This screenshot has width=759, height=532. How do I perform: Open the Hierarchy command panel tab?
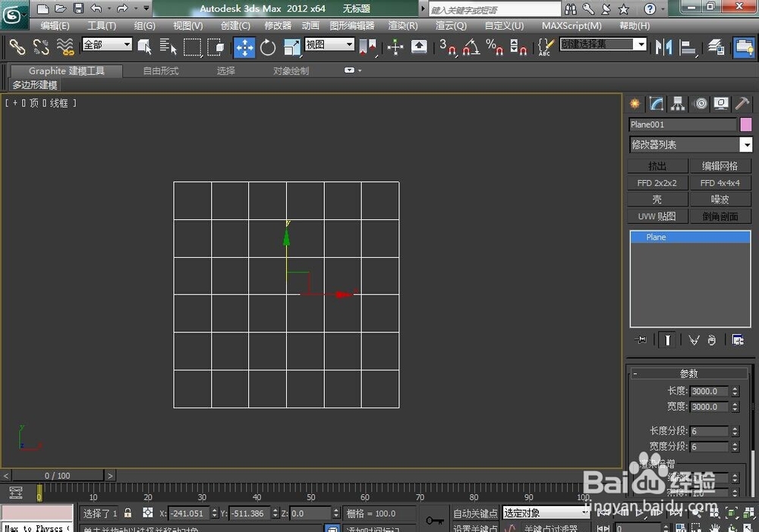678,104
